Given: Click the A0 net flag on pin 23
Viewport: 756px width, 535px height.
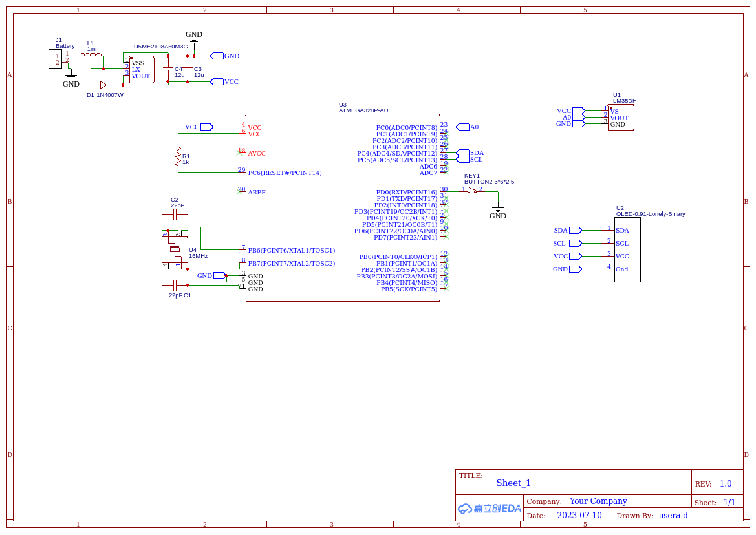Looking at the screenshot, I should 467,127.
